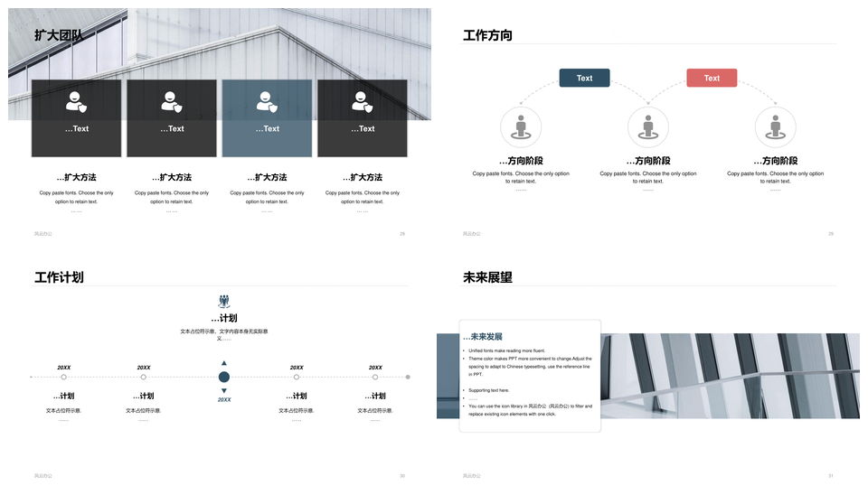
Task: Select the blue 20XX label under the dark circle
Action: click(224, 399)
